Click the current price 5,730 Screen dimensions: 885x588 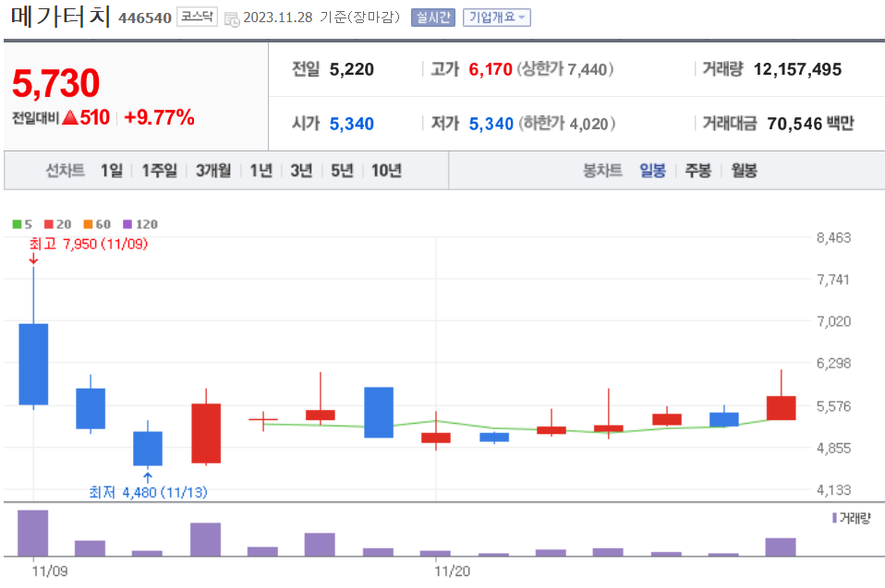(x=55, y=83)
